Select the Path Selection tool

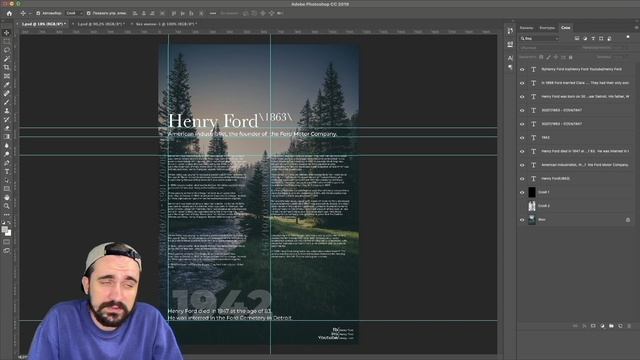click(x=7, y=180)
